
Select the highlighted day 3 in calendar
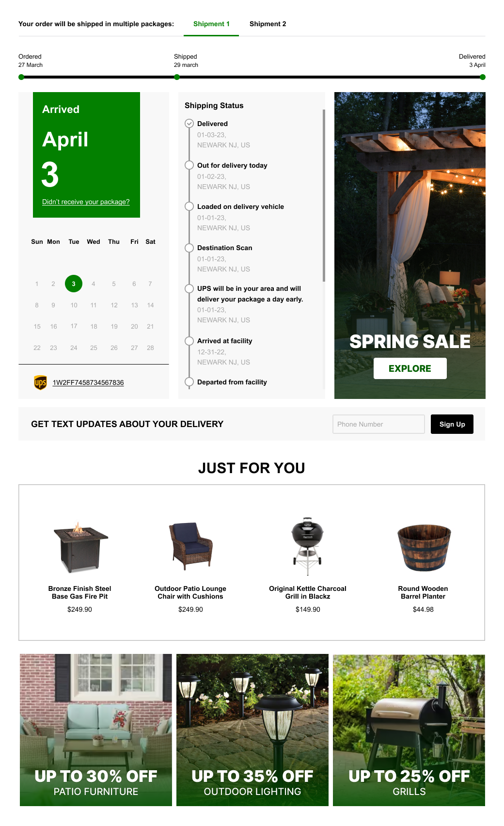coord(74,284)
